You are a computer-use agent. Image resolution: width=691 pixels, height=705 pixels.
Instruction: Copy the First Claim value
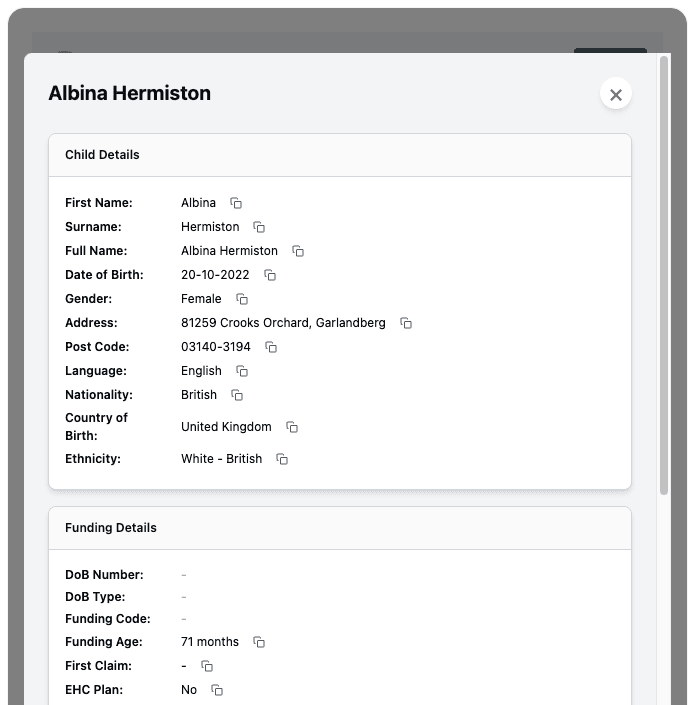(207, 666)
